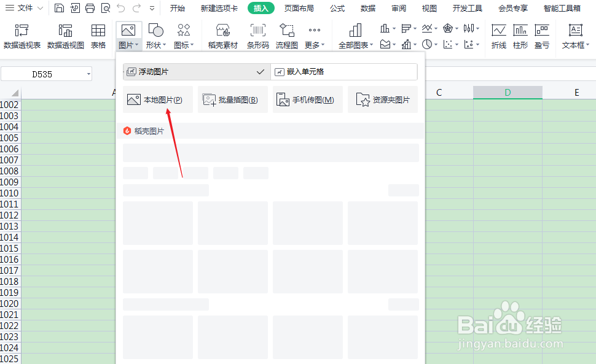Insert a line chart from ribbon

point(427,28)
